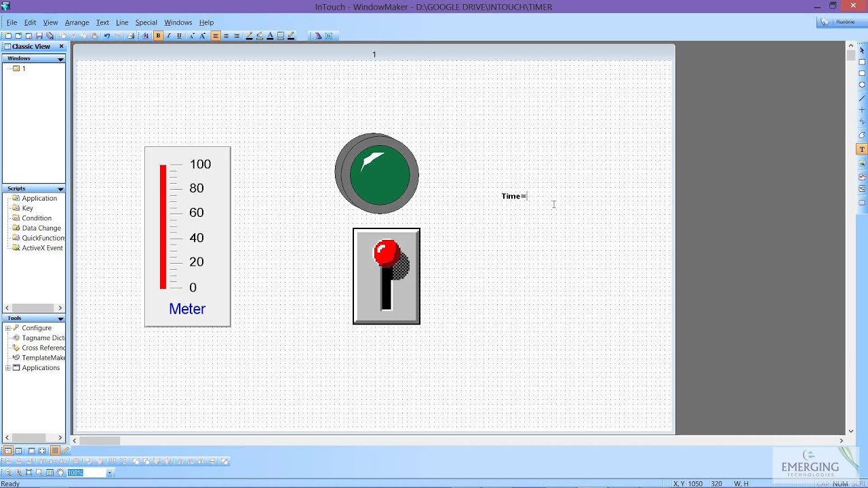
Task: Click the Reduce Font size icon
Action: [x=192, y=36]
